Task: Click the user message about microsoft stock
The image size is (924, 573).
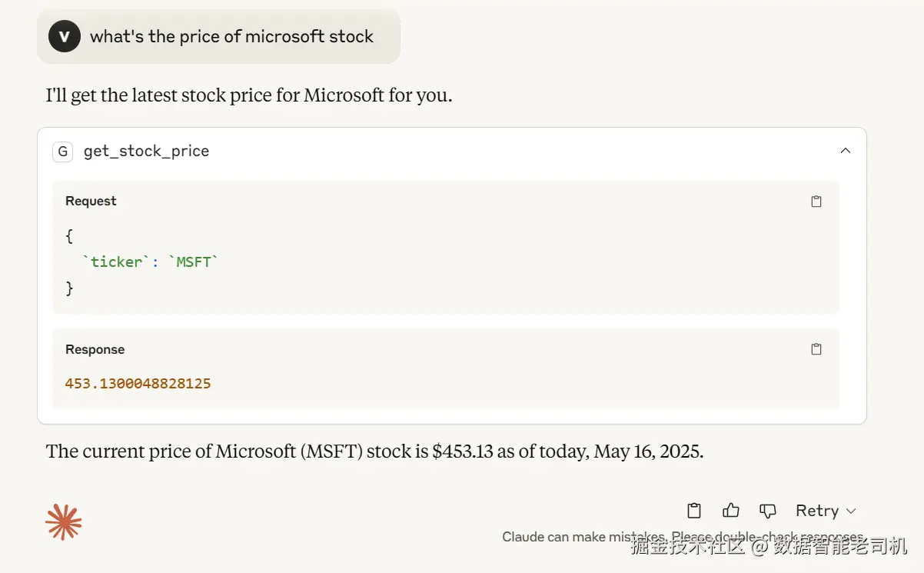Action: tap(231, 36)
